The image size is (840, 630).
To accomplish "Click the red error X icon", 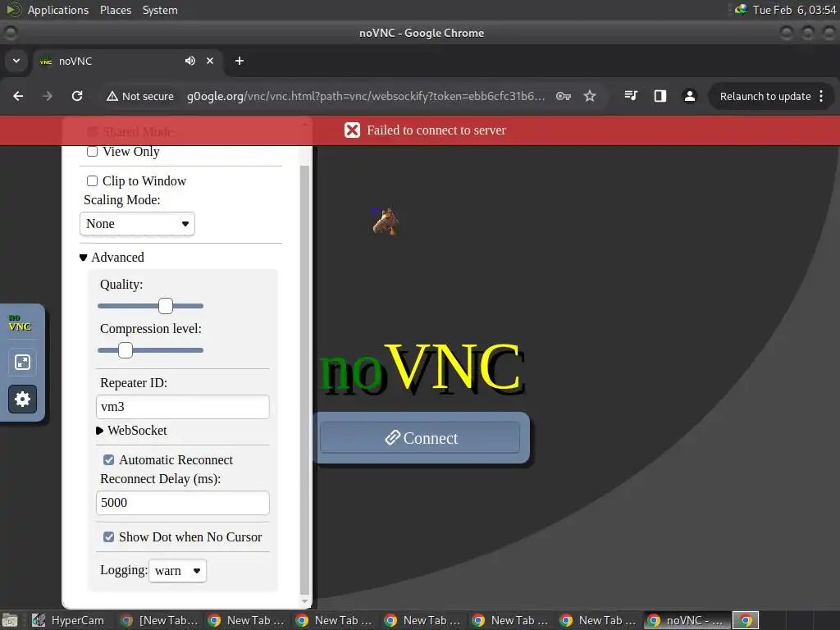I will 352,130.
